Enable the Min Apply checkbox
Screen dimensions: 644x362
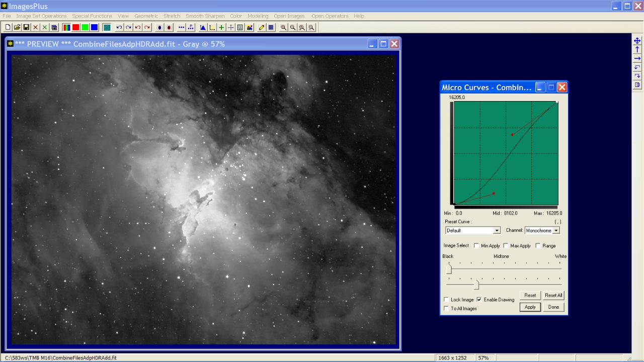click(476, 246)
